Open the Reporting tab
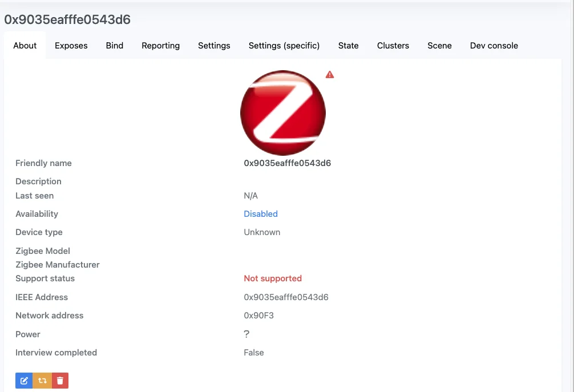Viewport: 574px width, 392px height. (x=161, y=46)
